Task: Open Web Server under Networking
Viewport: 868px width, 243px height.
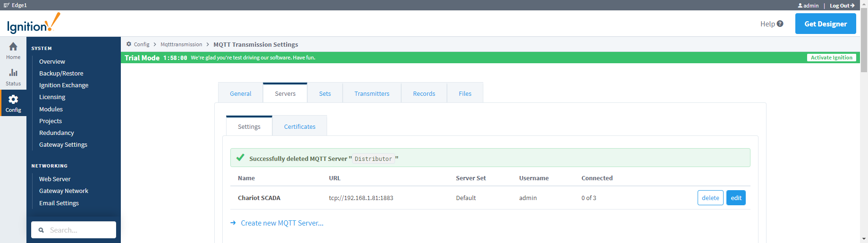Action: coord(55,179)
